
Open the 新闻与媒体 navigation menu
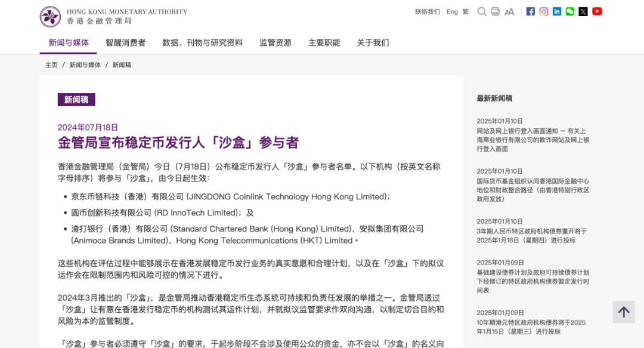[69, 42]
